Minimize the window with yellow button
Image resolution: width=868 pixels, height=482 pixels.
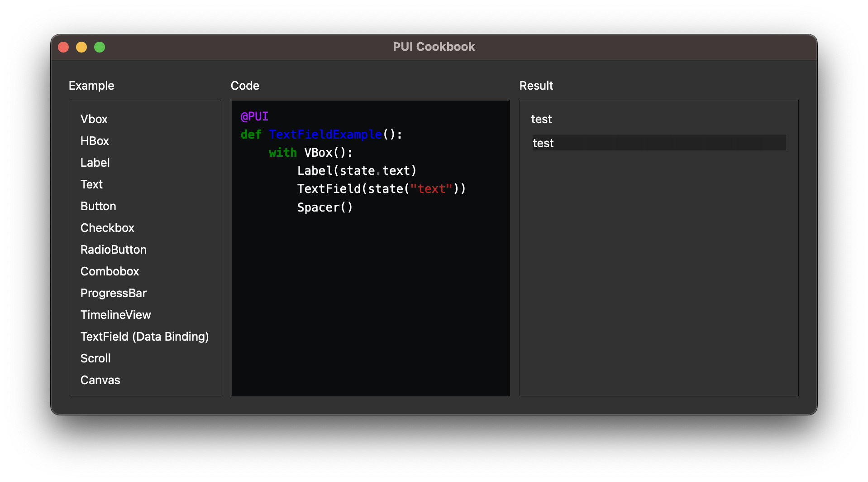click(81, 47)
